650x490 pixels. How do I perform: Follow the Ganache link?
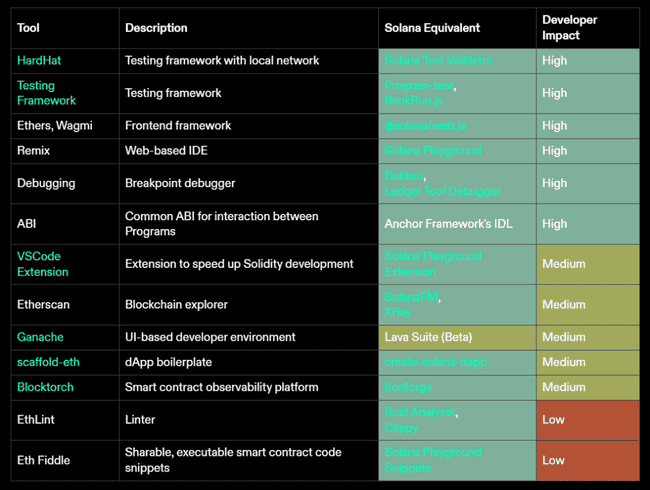[41, 337]
